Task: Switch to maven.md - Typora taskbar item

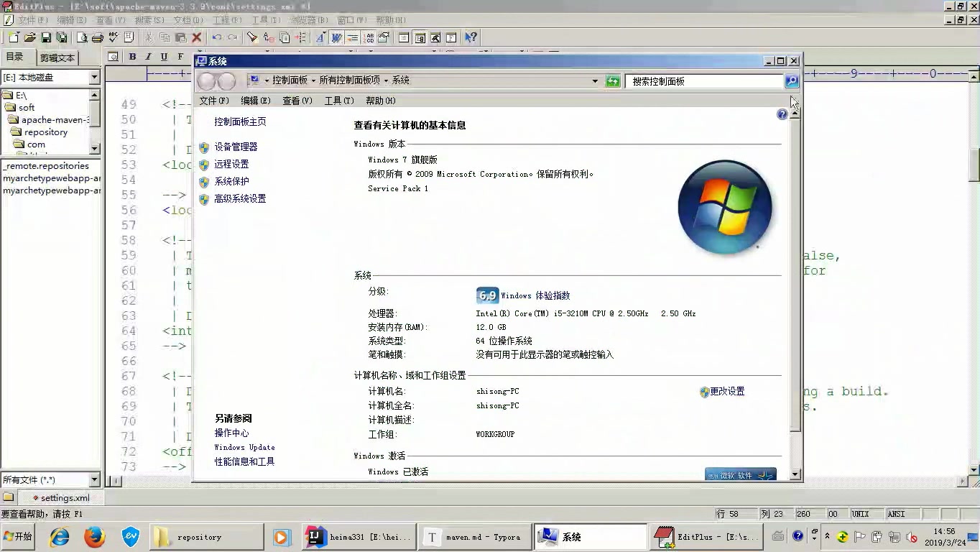Action: (x=475, y=537)
